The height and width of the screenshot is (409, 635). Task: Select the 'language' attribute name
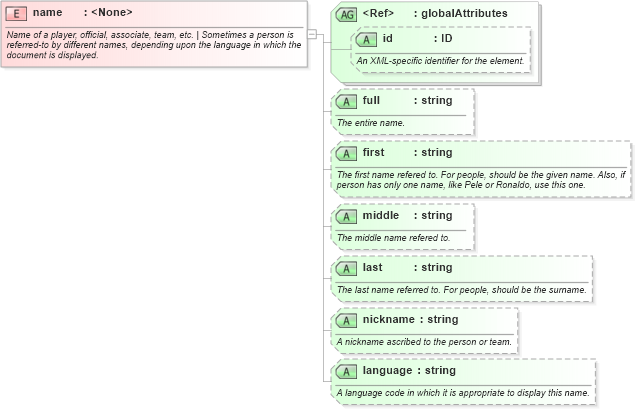pyautogui.click(x=388, y=371)
